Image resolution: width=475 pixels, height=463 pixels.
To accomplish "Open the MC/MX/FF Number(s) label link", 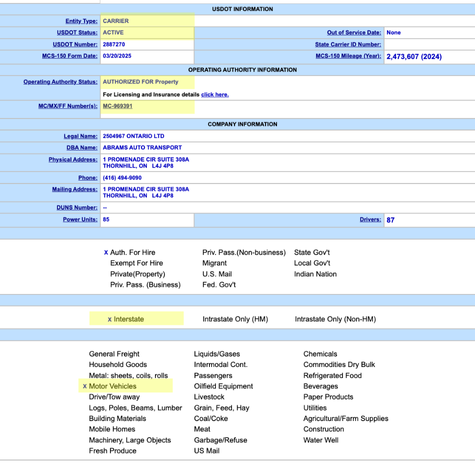I will (68, 106).
